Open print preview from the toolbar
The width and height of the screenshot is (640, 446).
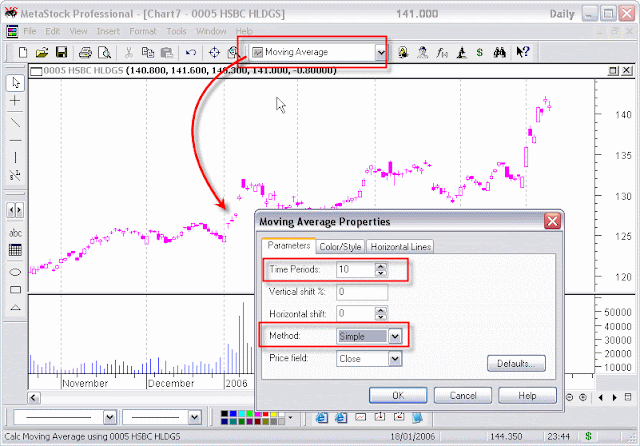point(104,52)
